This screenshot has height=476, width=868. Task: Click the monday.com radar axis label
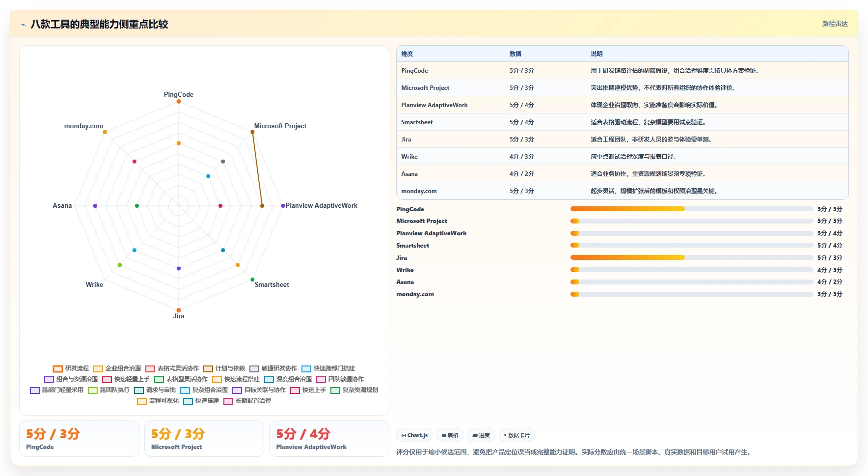(83, 126)
